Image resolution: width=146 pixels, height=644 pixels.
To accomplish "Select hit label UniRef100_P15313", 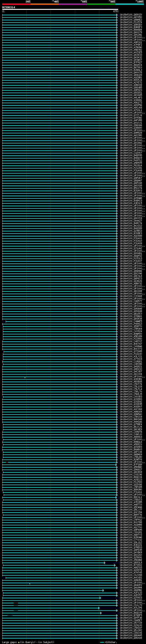I will coord(131,259).
